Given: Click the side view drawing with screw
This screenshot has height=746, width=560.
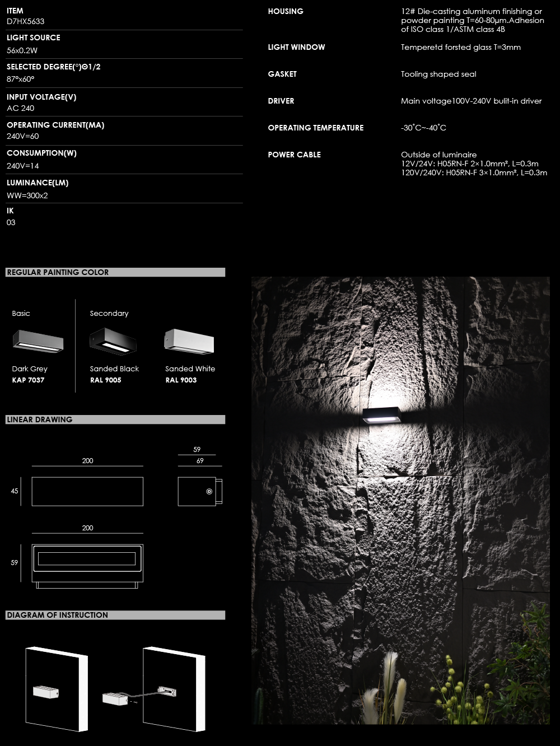Looking at the screenshot, I should coord(200,491).
